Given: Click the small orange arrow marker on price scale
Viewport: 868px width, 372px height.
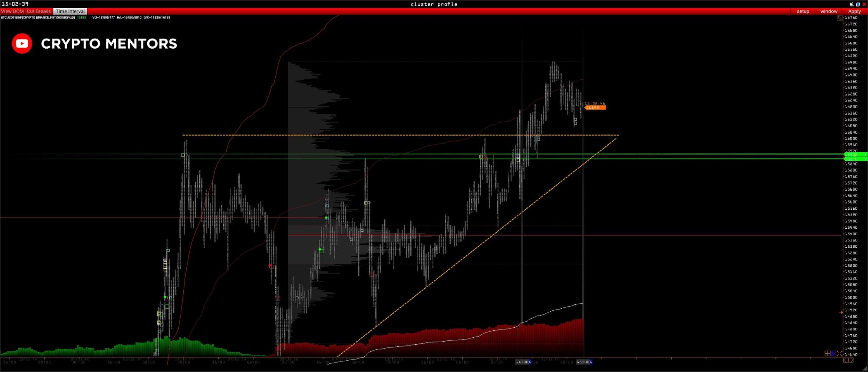Looking at the screenshot, I should click(x=841, y=312).
